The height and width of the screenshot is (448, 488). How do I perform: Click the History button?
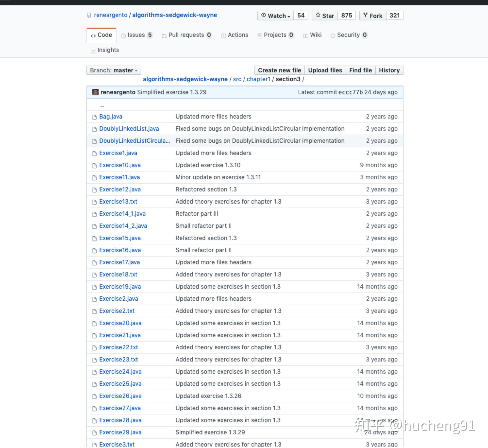click(389, 70)
